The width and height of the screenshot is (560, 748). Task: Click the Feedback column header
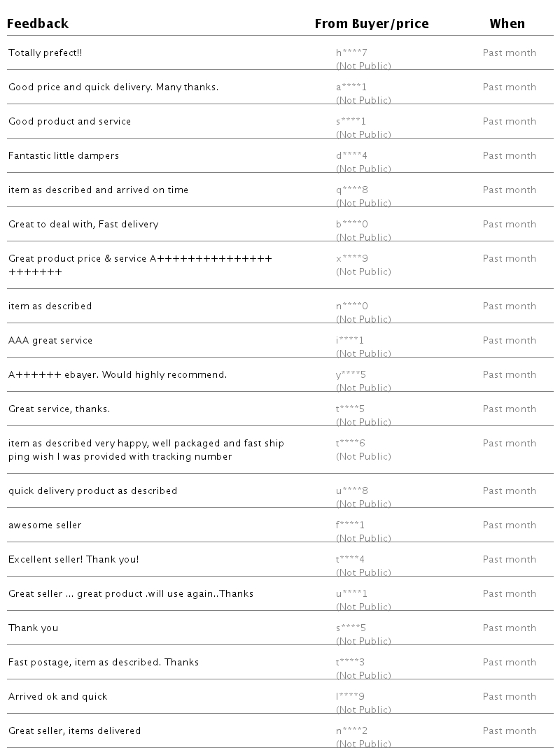pos(38,24)
